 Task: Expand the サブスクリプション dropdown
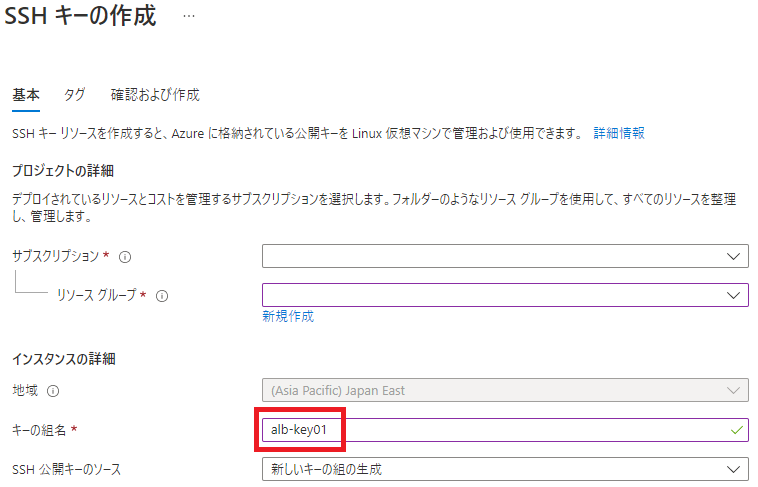tap(505, 256)
